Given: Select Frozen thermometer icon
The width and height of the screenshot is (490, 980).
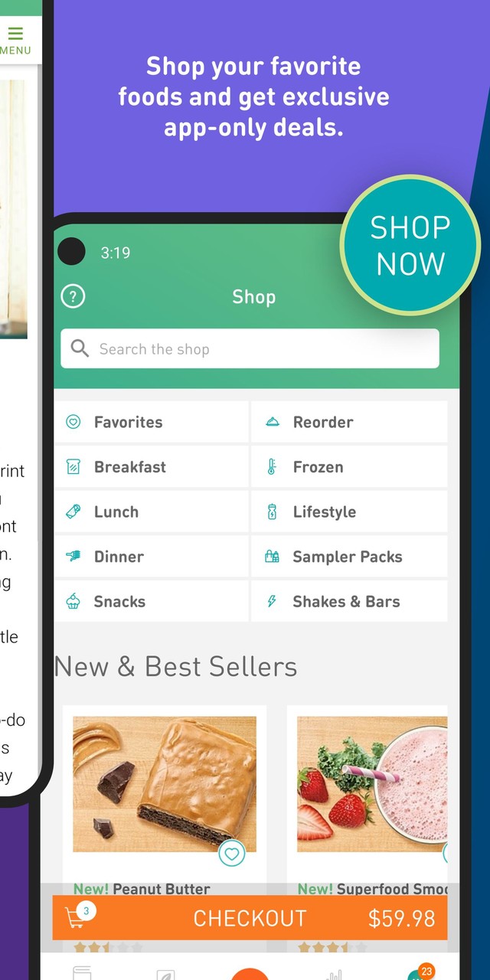Looking at the screenshot, I should click(x=272, y=467).
